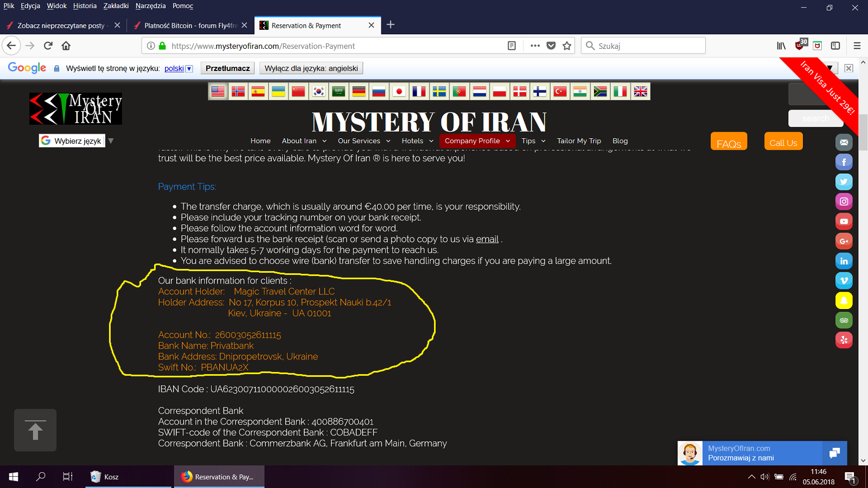The height and width of the screenshot is (488, 868).
Task: Choose the Japanese flag language
Action: pos(399,92)
